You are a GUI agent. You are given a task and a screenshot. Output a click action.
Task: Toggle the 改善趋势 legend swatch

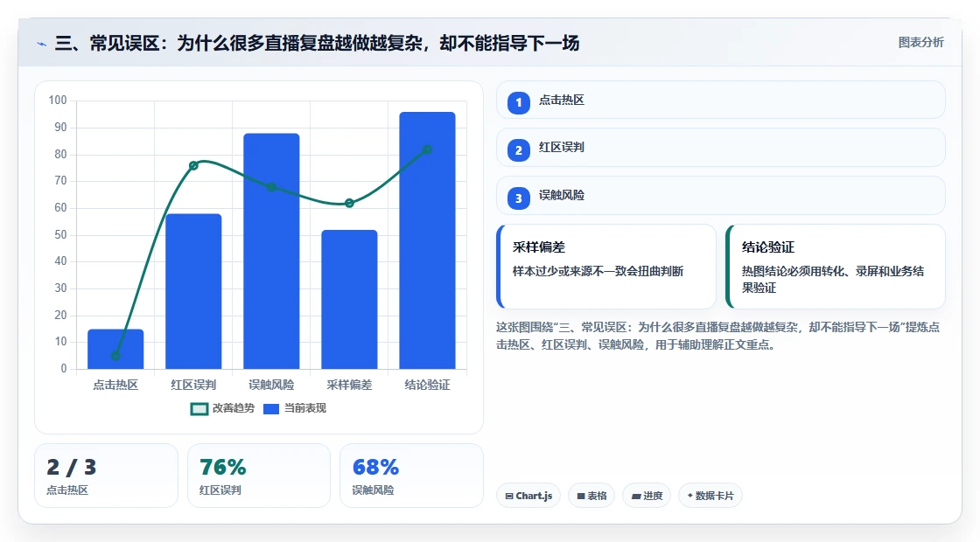199,409
